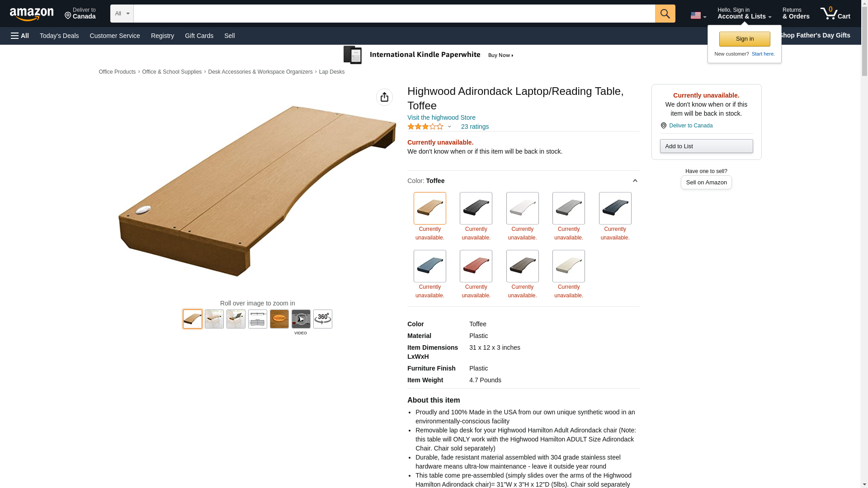Open the shopping cart icon

[835, 14]
